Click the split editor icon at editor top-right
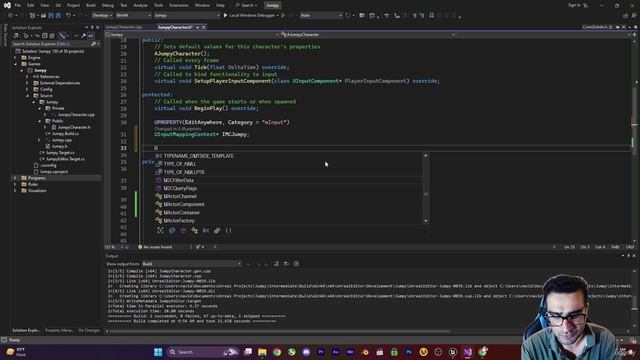 (x=634, y=35)
